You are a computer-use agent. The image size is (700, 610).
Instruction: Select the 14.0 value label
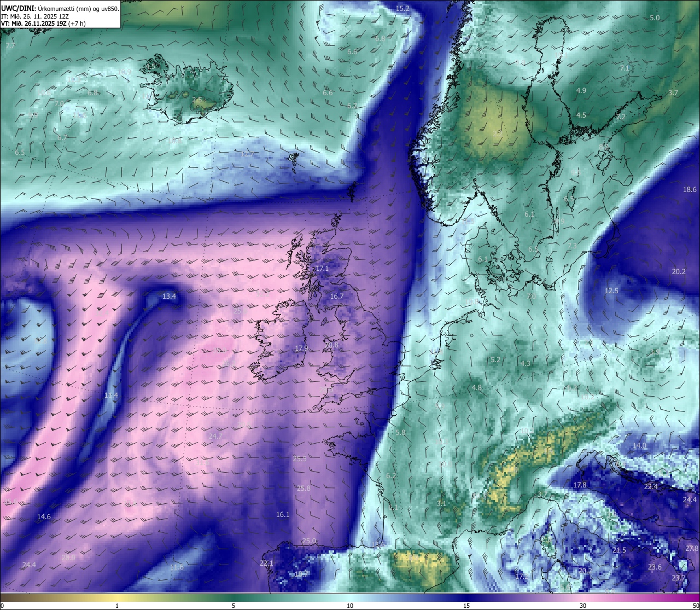[639, 446]
